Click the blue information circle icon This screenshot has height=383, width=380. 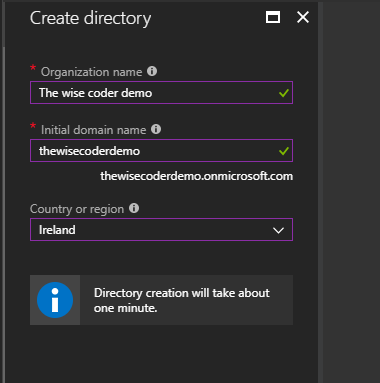(x=55, y=300)
